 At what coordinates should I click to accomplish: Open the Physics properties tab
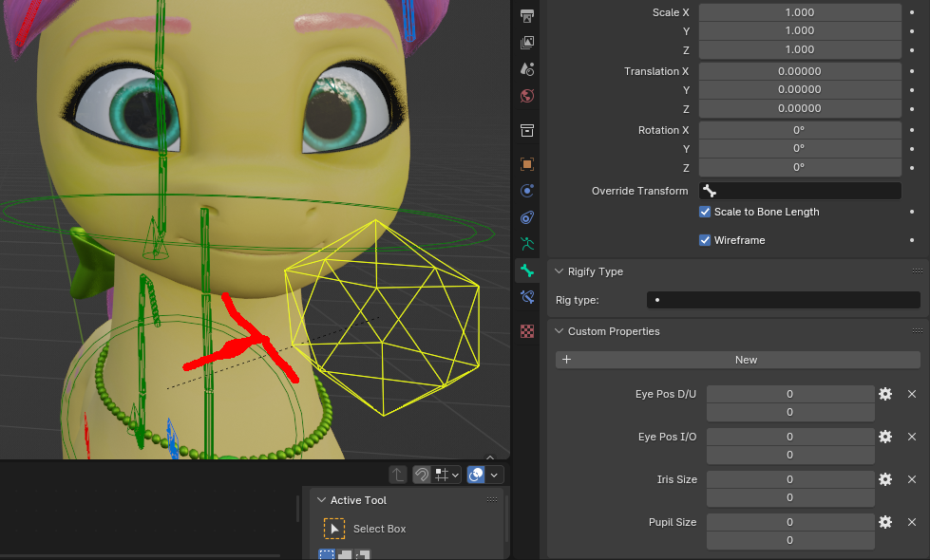point(526,191)
